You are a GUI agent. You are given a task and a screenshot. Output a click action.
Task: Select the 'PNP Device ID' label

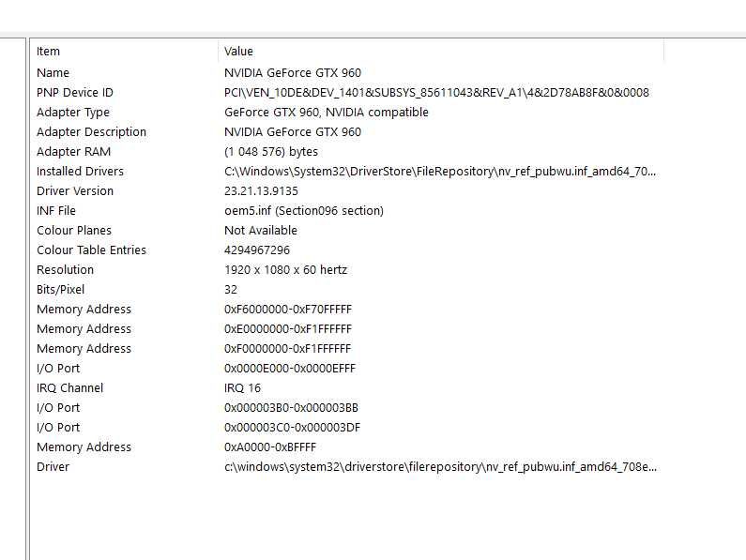[x=75, y=92]
